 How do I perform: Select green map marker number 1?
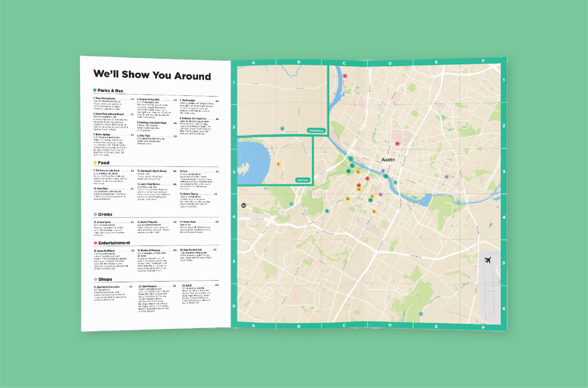(351, 159)
